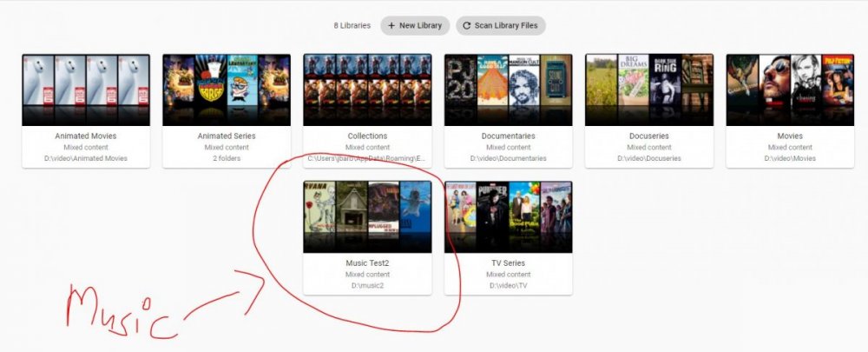Click the 8 Libraries count label

click(352, 25)
